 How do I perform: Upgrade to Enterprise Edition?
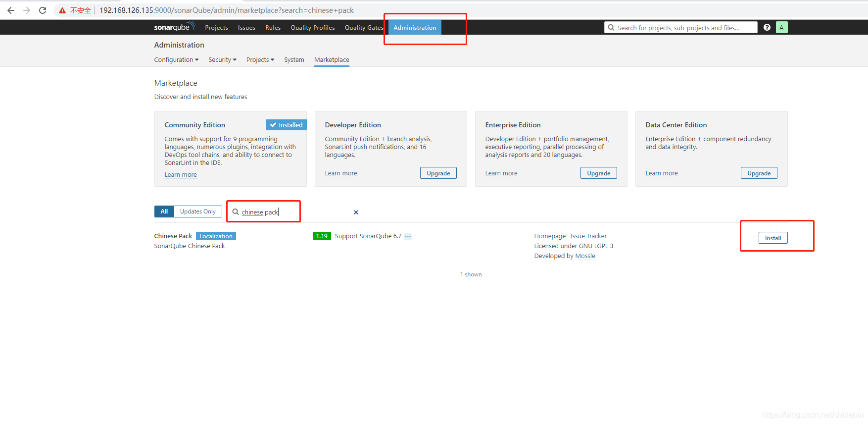599,173
